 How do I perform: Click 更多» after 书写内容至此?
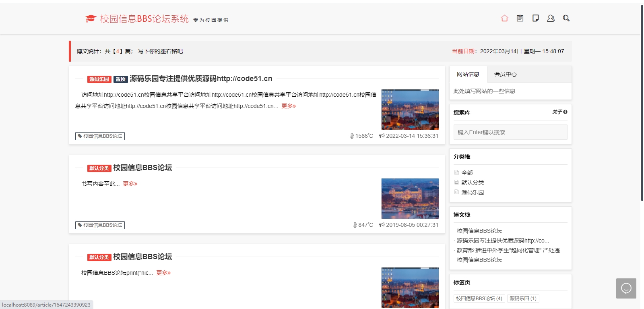[130, 184]
